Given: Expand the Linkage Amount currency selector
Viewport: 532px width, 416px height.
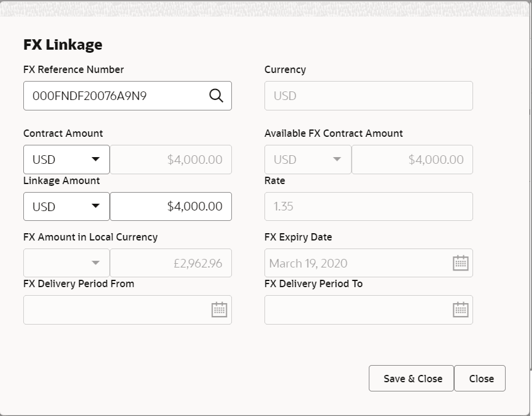Looking at the screenshot, I should point(95,206).
